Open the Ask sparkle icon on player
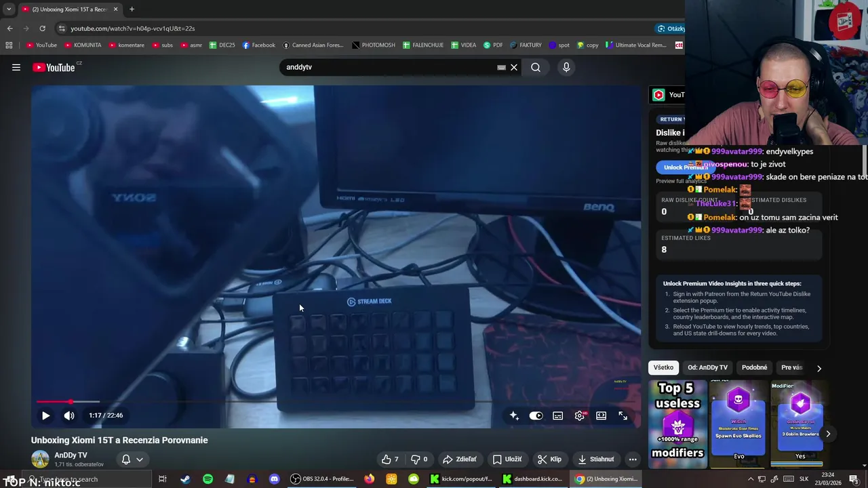This screenshot has width=868, height=488. click(514, 415)
